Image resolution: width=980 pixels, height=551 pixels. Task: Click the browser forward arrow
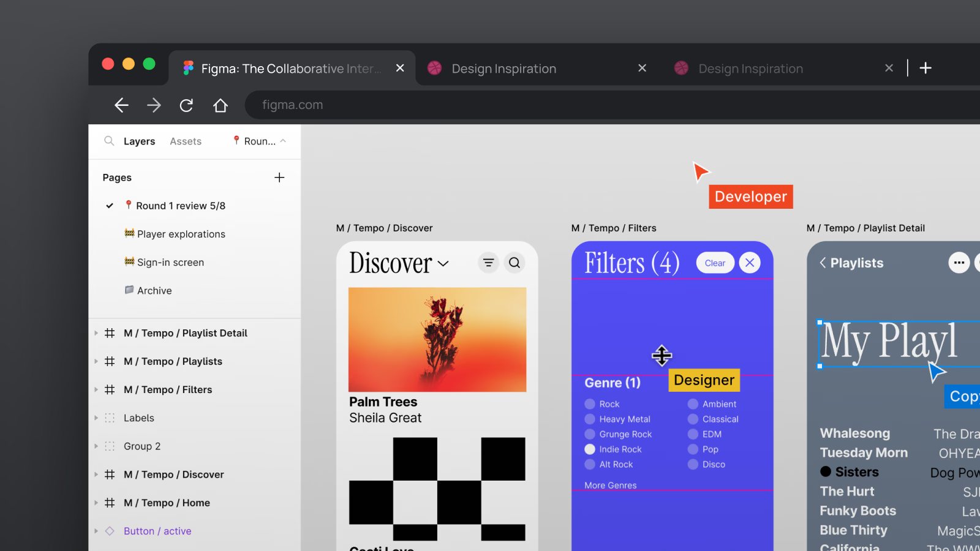point(154,105)
